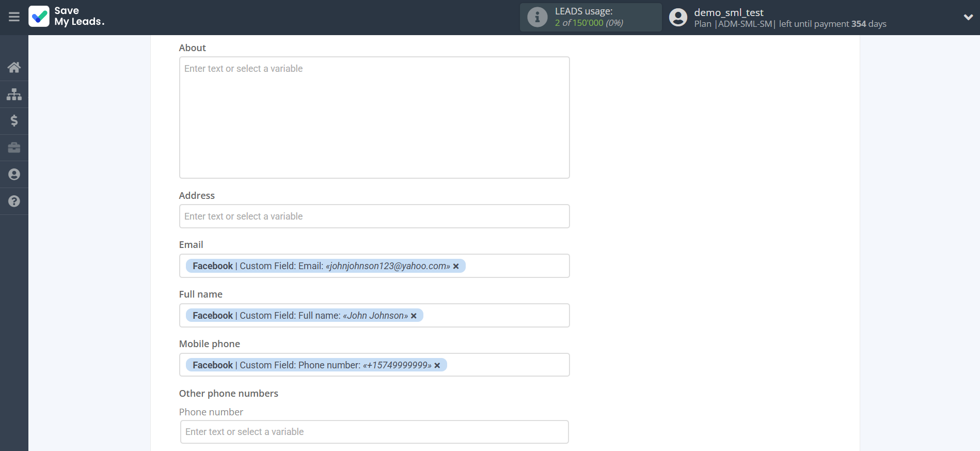Screen dimensions: 980x451
Task: Open the connections sitemap icon
Action: (x=14, y=94)
